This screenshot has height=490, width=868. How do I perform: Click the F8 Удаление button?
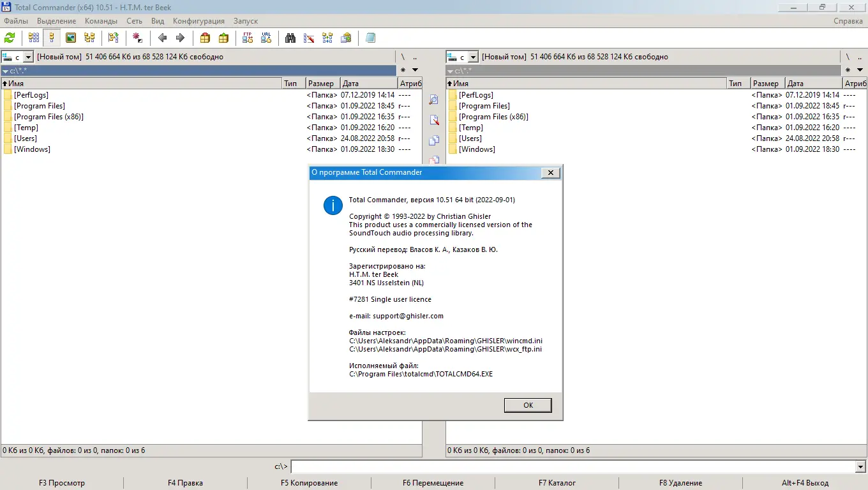click(x=680, y=483)
